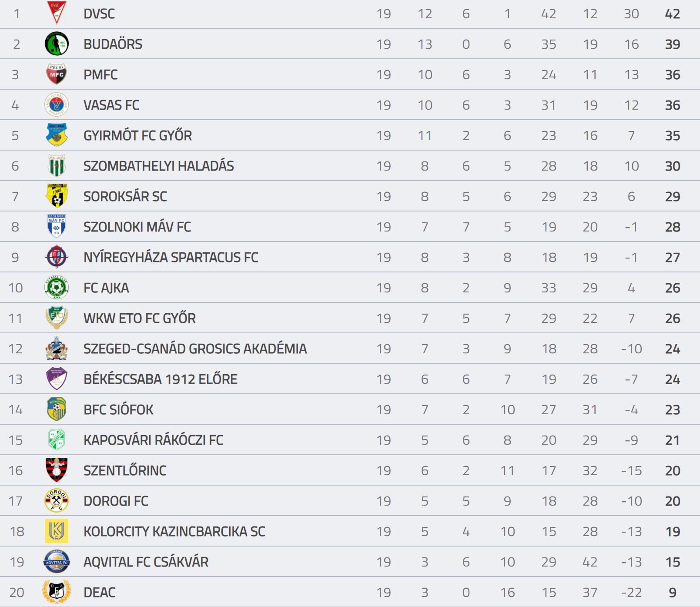Click the Aqvital FC Csákvár logo
Screen dimensions: 700x607
point(57,561)
